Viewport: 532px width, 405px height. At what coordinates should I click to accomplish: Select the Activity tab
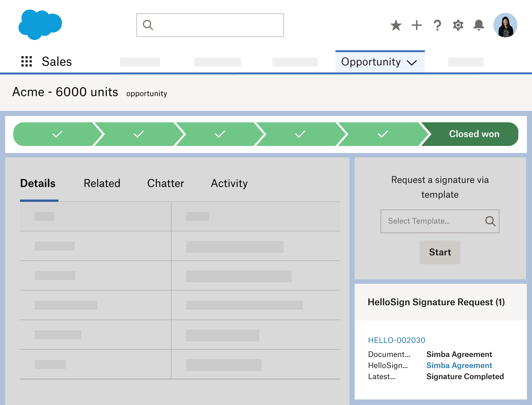point(229,183)
